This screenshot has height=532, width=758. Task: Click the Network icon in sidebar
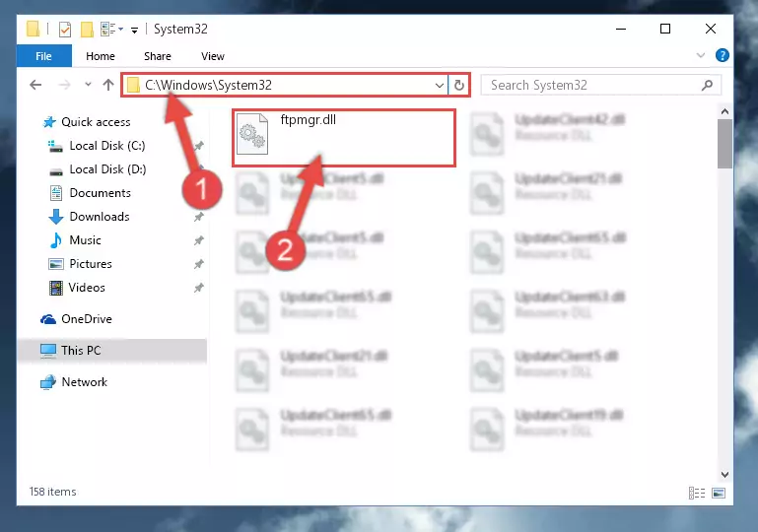click(x=48, y=382)
